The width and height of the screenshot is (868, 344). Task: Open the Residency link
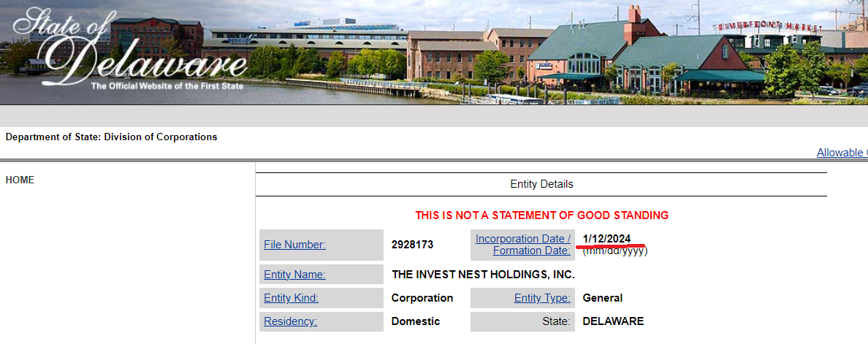(x=290, y=321)
